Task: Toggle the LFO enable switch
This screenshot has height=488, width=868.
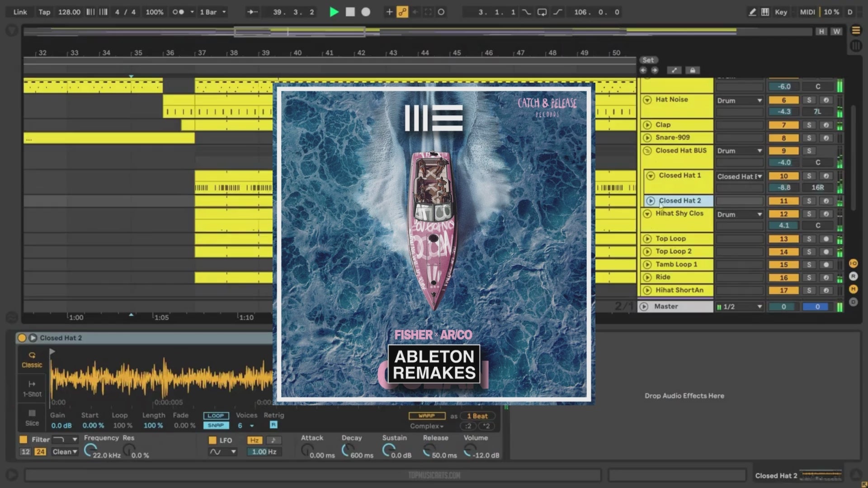Action: click(212, 440)
